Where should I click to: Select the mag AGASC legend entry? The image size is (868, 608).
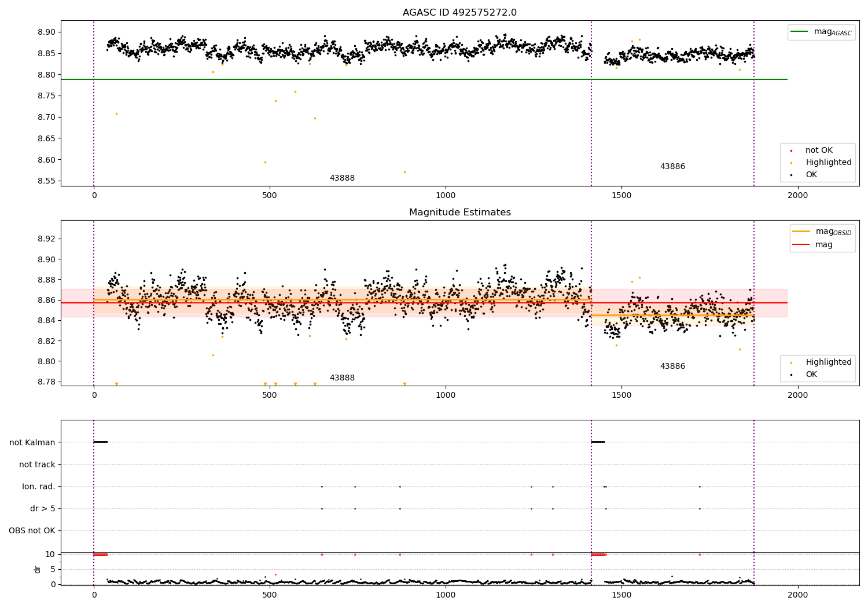click(821, 32)
